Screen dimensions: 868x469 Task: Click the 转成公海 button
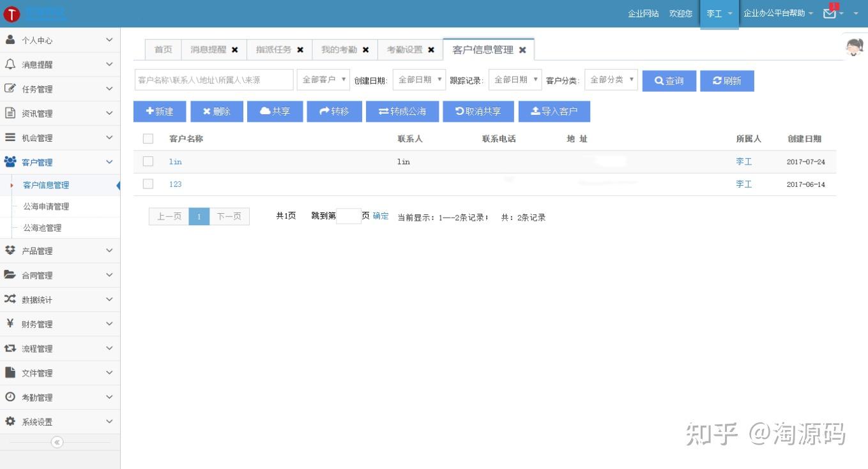(x=402, y=111)
